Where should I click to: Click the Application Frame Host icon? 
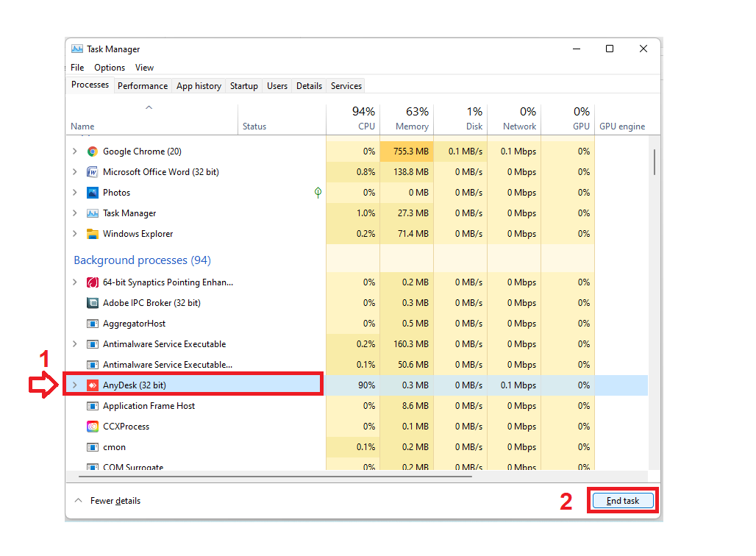(92, 406)
